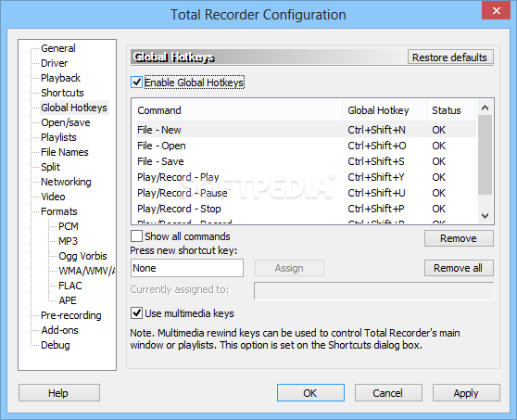Click the Remove button
517x420 pixels.
[459, 238]
